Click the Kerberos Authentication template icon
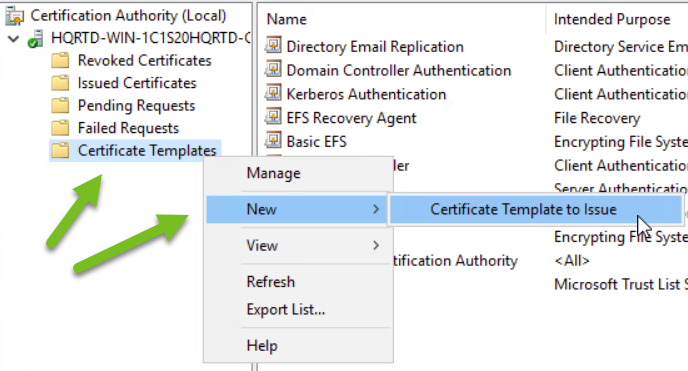The height and width of the screenshot is (371, 688). click(273, 93)
